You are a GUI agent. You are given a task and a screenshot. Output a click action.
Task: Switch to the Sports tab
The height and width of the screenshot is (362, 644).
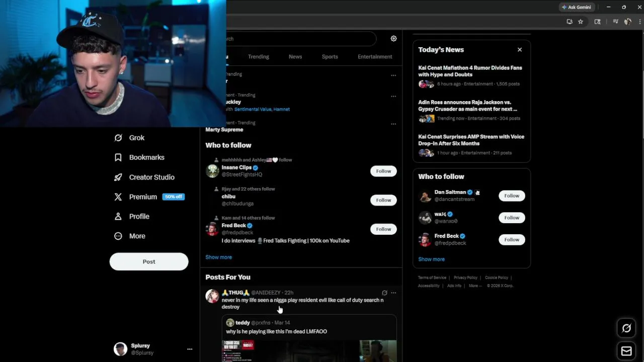point(330,57)
